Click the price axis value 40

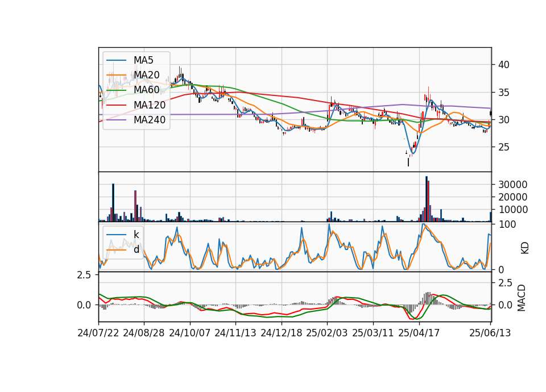point(503,65)
